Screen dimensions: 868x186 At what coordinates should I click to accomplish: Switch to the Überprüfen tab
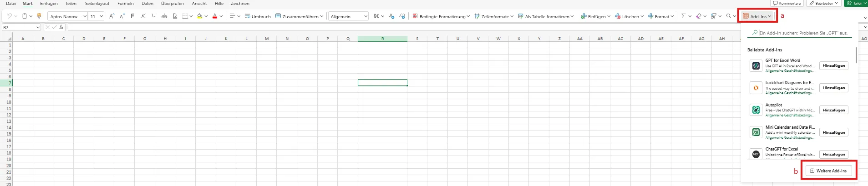click(x=173, y=4)
